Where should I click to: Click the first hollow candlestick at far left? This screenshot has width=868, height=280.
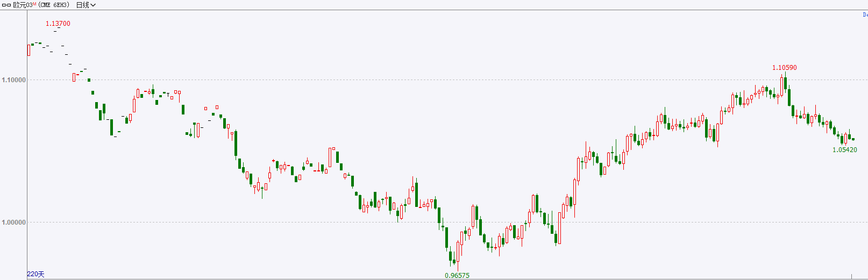[29, 51]
